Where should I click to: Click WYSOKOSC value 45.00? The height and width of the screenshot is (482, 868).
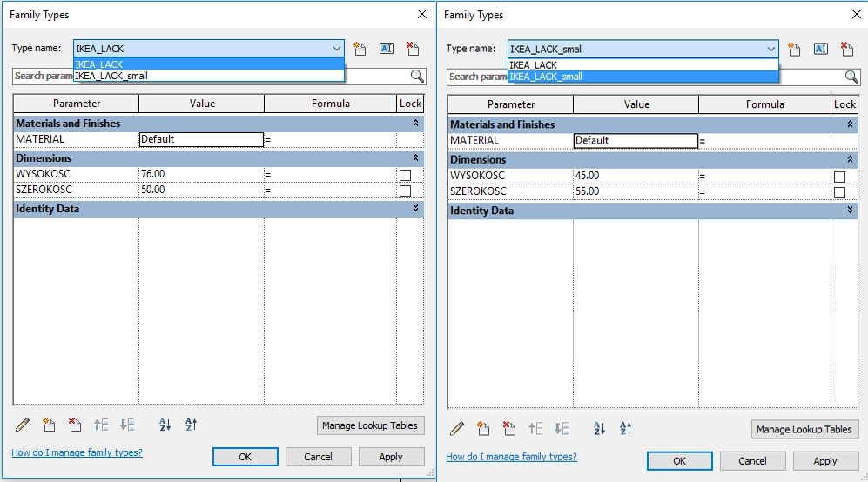(x=636, y=176)
